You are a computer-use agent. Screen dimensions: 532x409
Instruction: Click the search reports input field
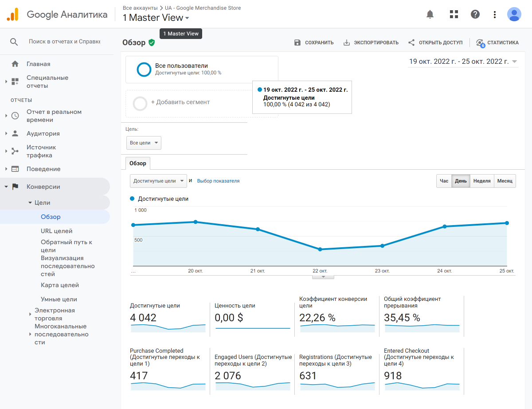[x=64, y=41]
